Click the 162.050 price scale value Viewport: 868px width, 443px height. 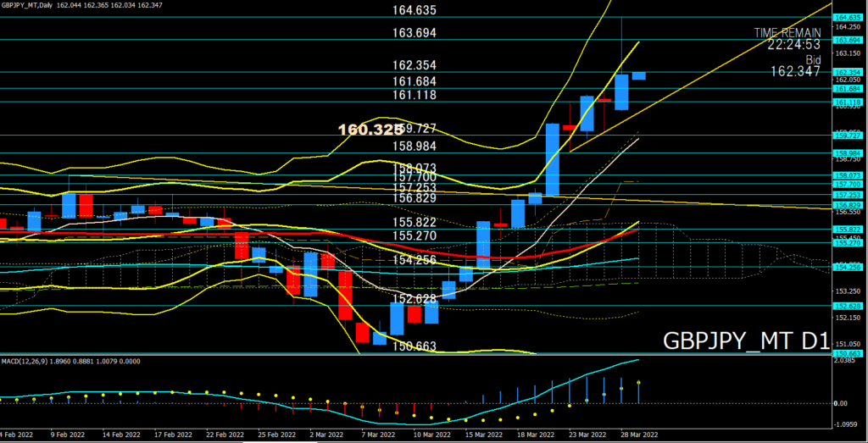coord(847,80)
